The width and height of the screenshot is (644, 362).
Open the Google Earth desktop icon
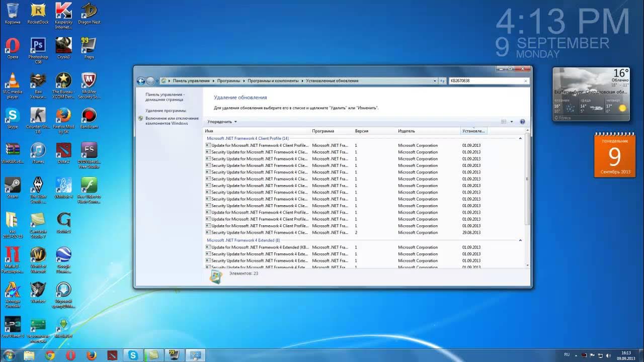click(63, 259)
